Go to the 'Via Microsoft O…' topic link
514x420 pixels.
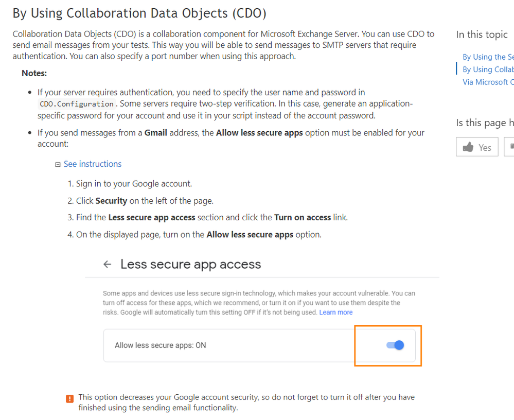click(x=488, y=82)
